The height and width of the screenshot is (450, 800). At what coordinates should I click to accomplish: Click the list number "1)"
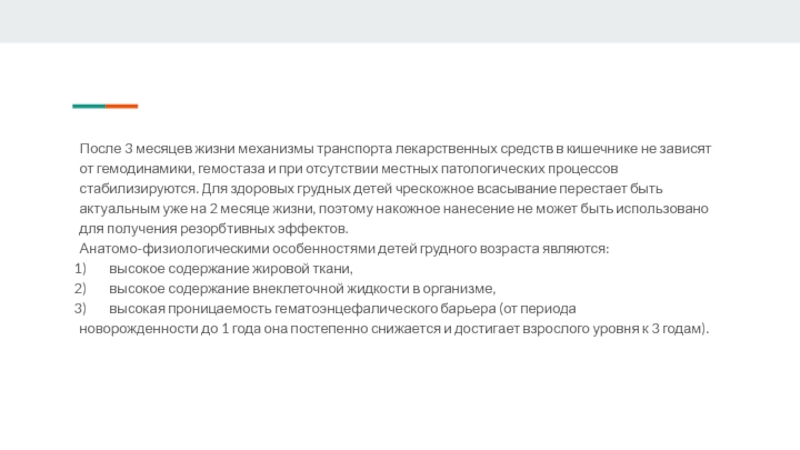tap(81, 268)
